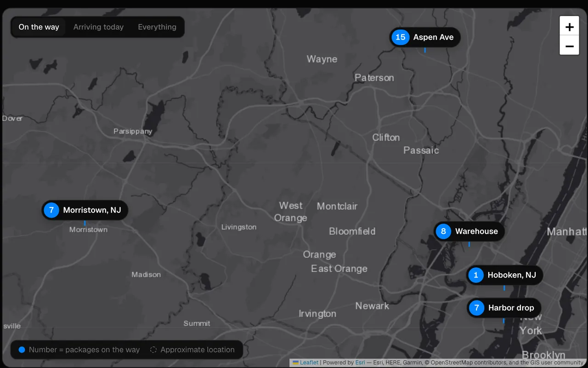
Task: Select the Harbor drop marker label
Action: (x=511, y=308)
